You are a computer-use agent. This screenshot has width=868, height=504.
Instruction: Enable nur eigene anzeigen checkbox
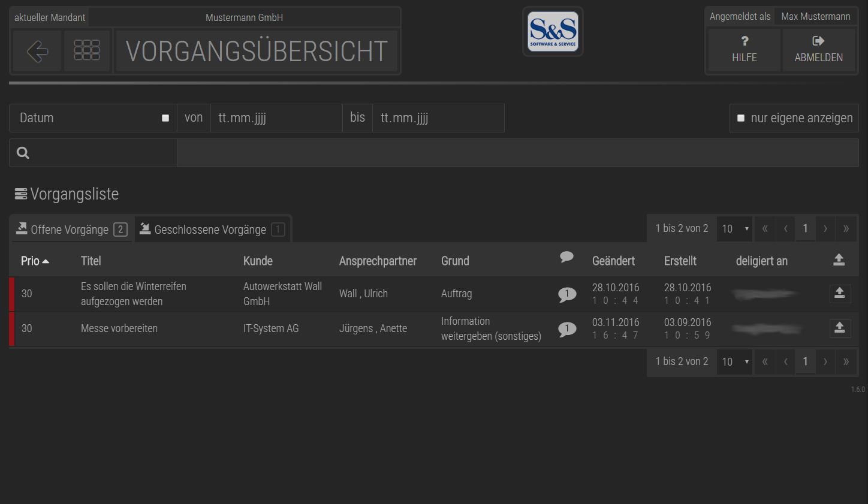pyautogui.click(x=741, y=118)
